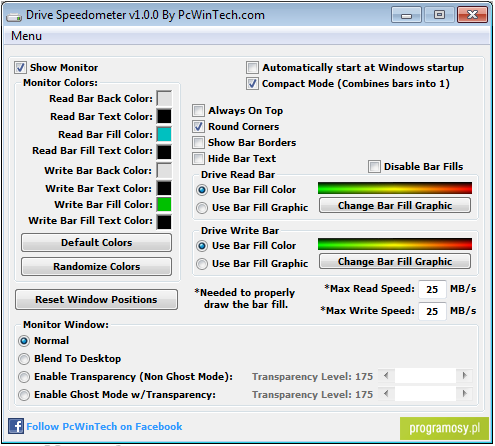Click the Non Ghost Mode transparency scrollbar track
495x446 pixels.
[x=425, y=376]
